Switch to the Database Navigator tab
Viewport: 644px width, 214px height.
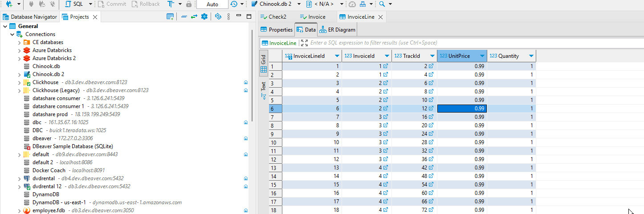point(30,17)
